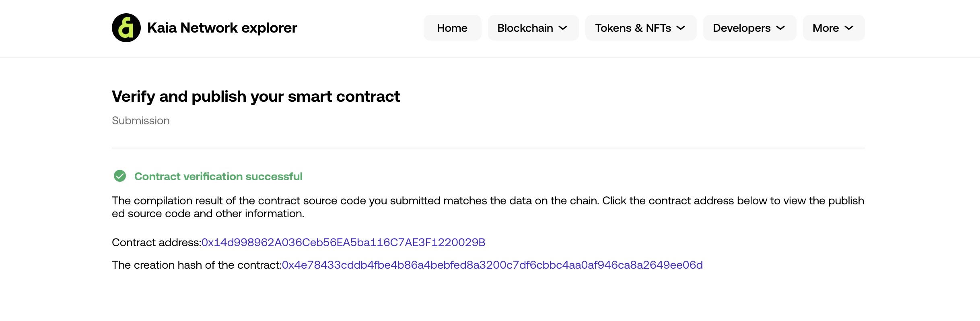Expand the chevron beside More
This screenshot has height=321, width=980.
click(849, 28)
